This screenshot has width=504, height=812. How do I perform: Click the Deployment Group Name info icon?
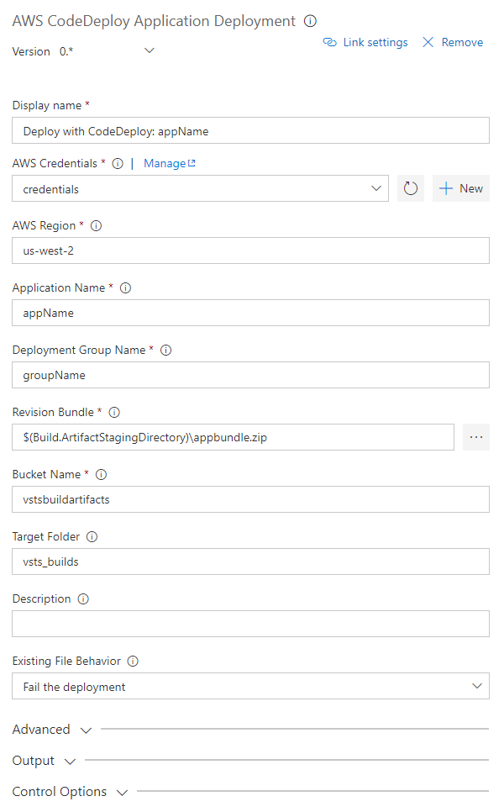coord(165,351)
